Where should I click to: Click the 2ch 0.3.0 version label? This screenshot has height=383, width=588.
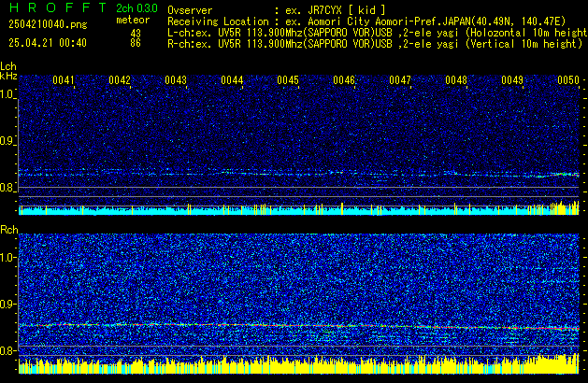coord(136,8)
